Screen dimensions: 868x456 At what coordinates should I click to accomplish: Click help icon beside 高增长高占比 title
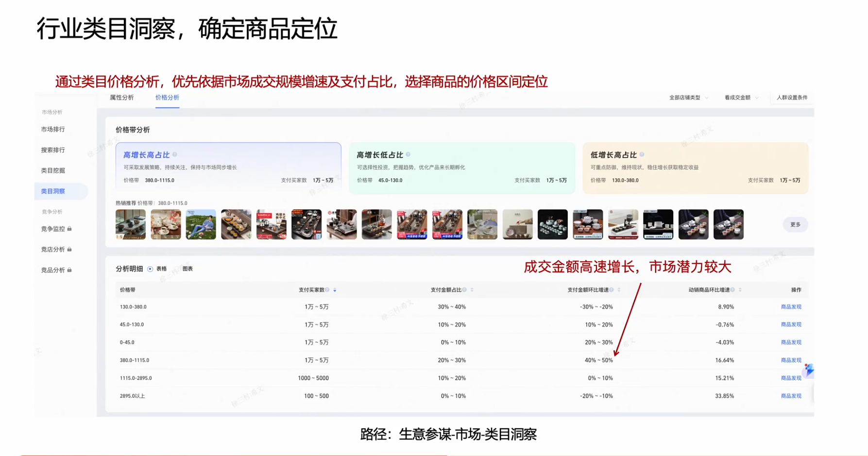[x=175, y=155]
